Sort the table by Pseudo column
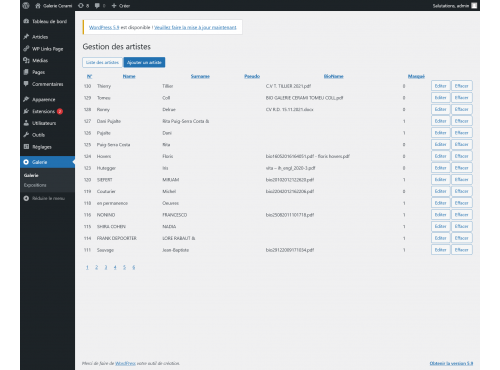500x370 pixels. click(252, 76)
